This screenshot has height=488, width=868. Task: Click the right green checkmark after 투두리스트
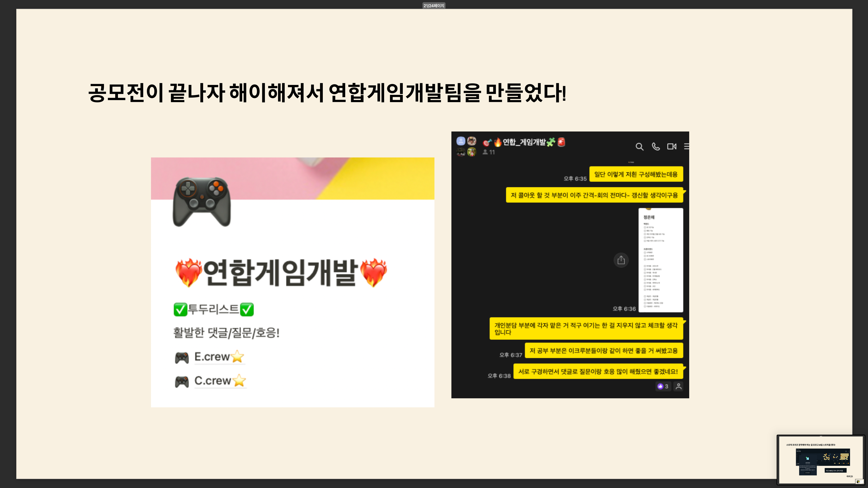(247, 310)
